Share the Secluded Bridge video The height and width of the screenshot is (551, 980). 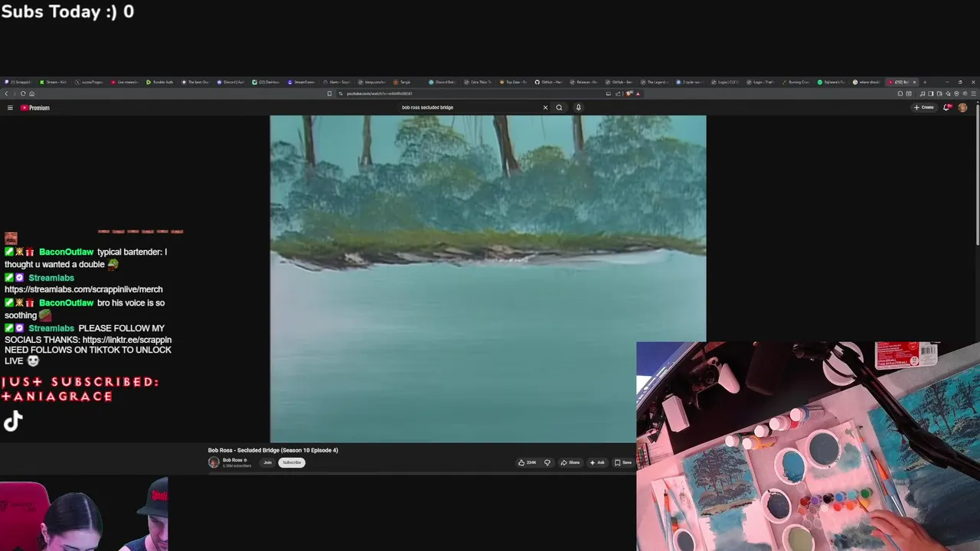(x=570, y=462)
